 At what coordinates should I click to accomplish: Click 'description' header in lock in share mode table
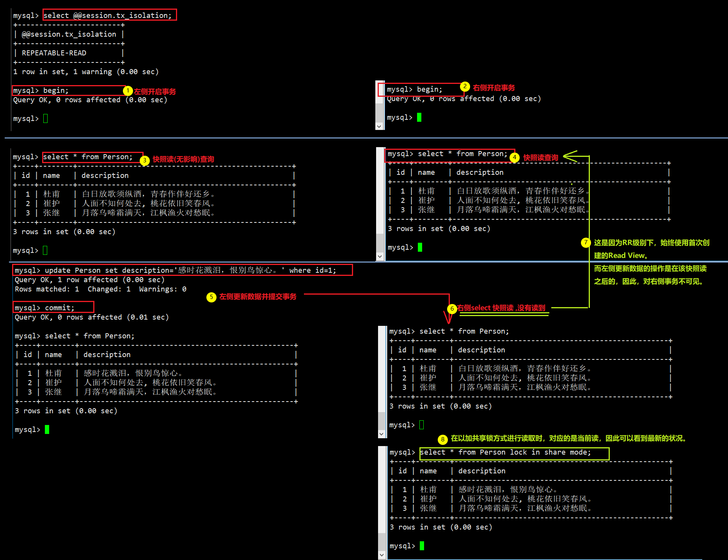[482, 471]
